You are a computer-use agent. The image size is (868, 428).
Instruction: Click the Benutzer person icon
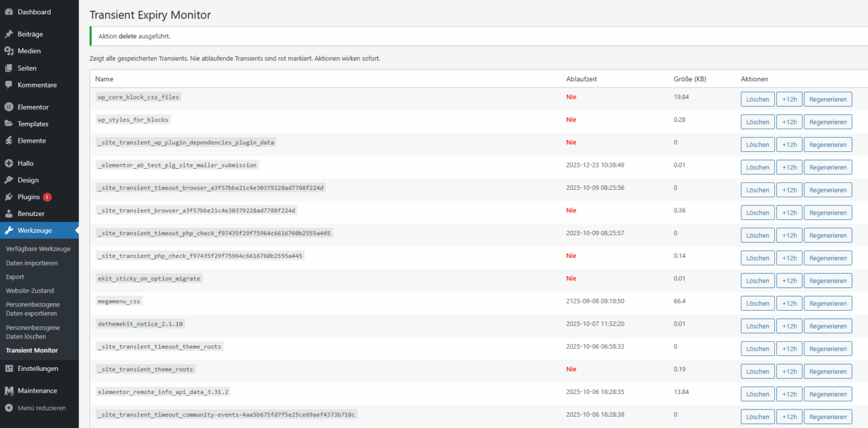coord(9,213)
